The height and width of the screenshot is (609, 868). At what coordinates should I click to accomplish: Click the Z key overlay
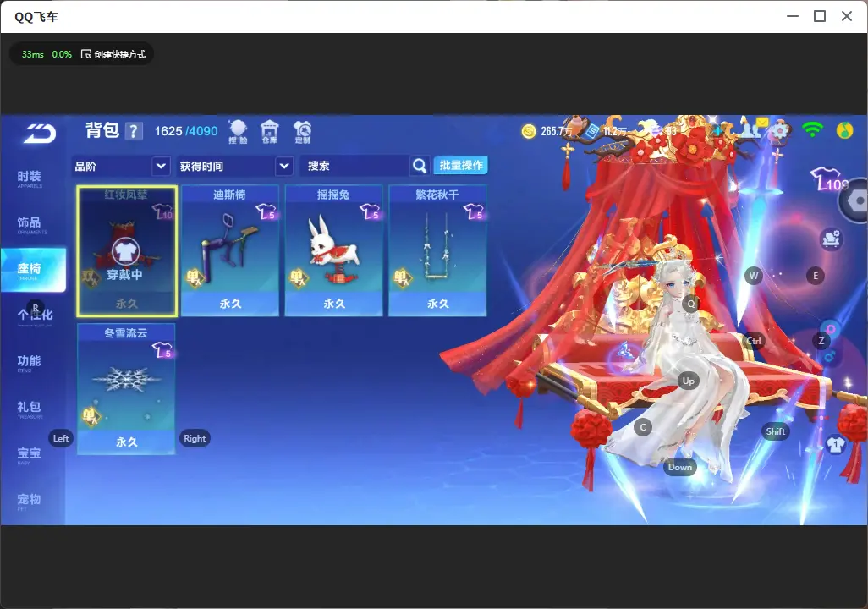click(821, 341)
